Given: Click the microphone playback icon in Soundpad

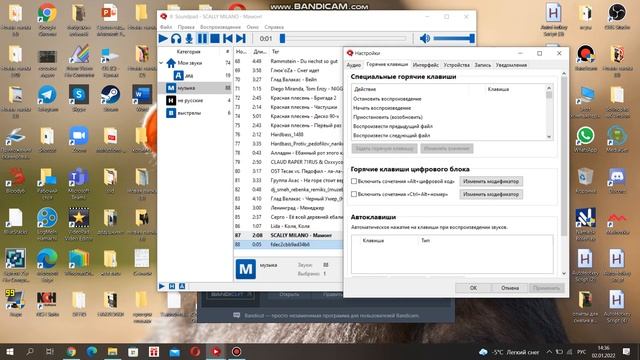Looking at the screenshot, I should click(189, 38).
